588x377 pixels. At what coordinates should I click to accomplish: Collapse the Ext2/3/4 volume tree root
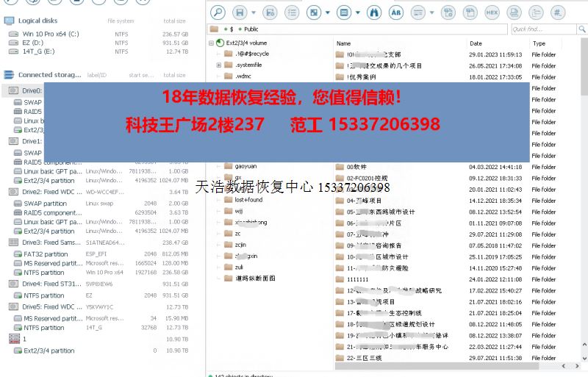[210, 43]
